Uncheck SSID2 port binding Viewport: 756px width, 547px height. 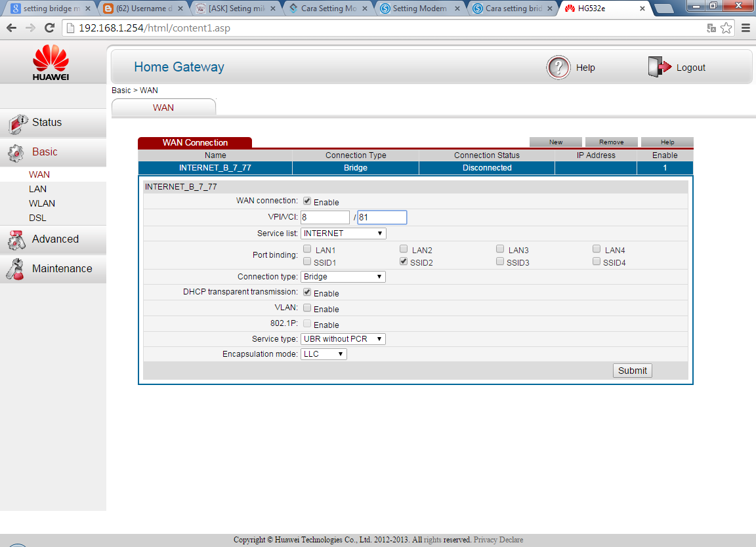pyautogui.click(x=403, y=260)
